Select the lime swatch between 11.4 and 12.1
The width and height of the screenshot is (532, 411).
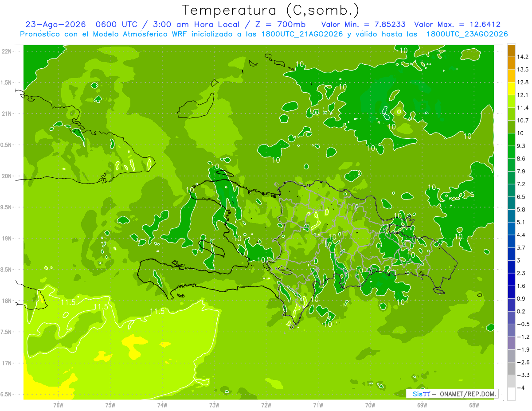511,102
